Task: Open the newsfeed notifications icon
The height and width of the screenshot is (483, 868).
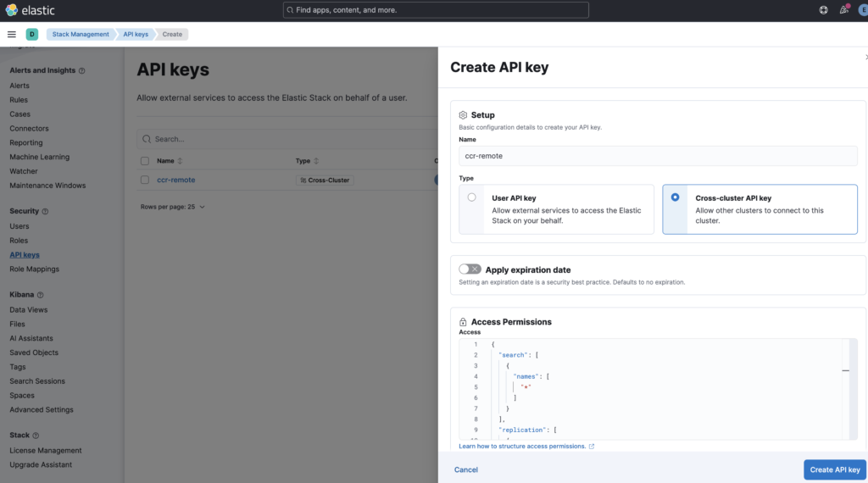Action: [x=843, y=10]
